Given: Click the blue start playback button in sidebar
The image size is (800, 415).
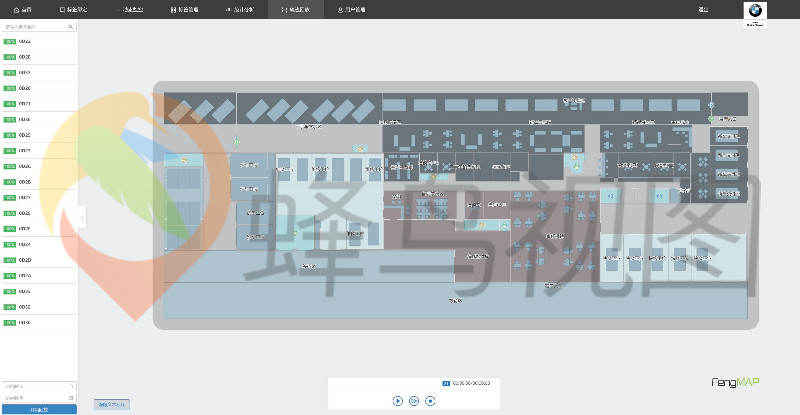Looking at the screenshot, I should coord(39,409).
